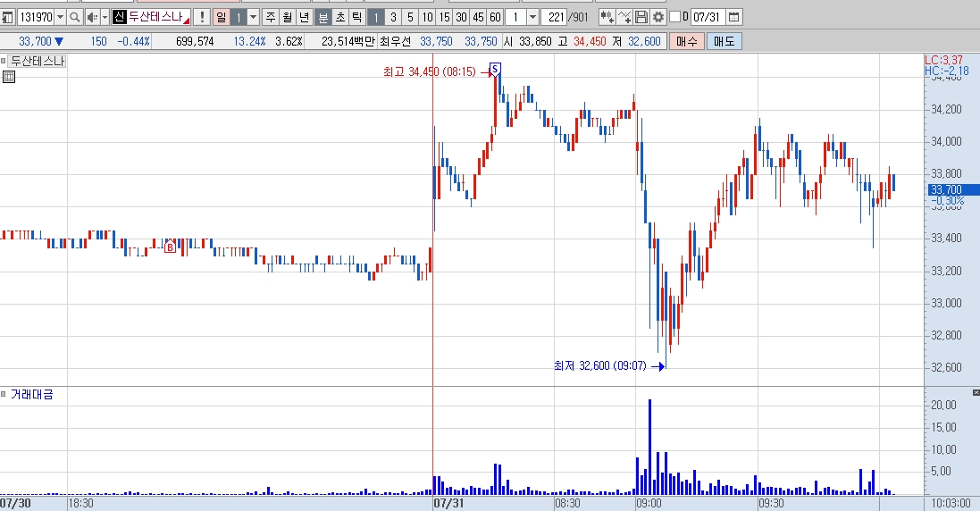The image size is (980, 511).
Task: Open chart settings gear icon
Action: pyautogui.click(x=658, y=18)
